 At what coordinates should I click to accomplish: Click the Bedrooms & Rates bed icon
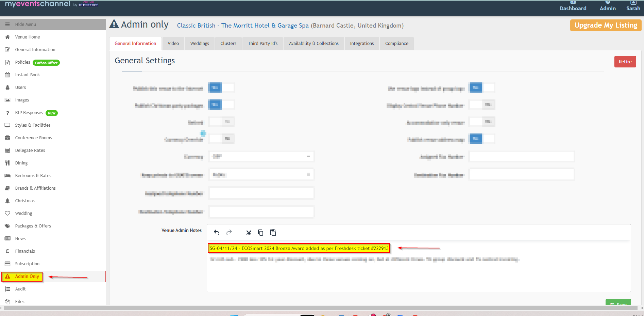pyautogui.click(x=7, y=176)
